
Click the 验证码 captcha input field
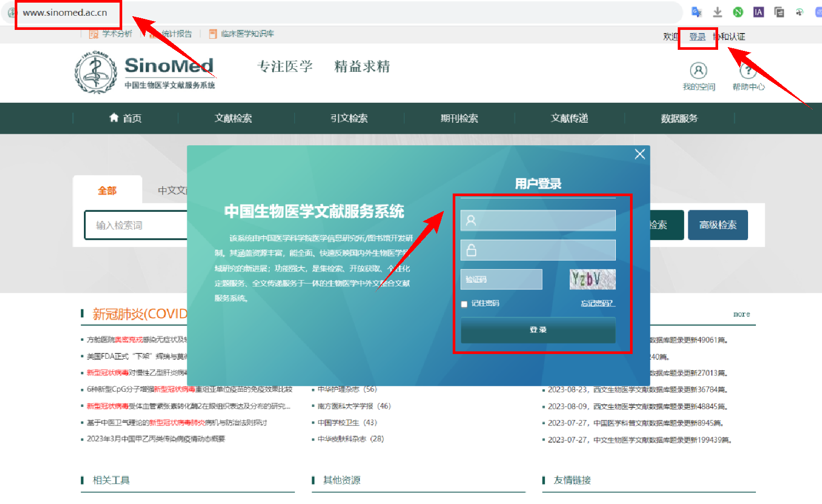501,280
